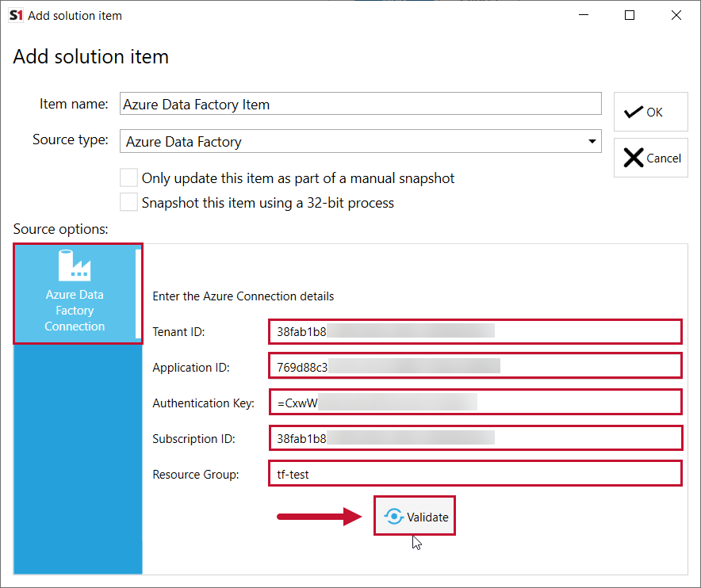Click the S1 application icon in title bar
The height and width of the screenshot is (588, 701).
pos(16,15)
